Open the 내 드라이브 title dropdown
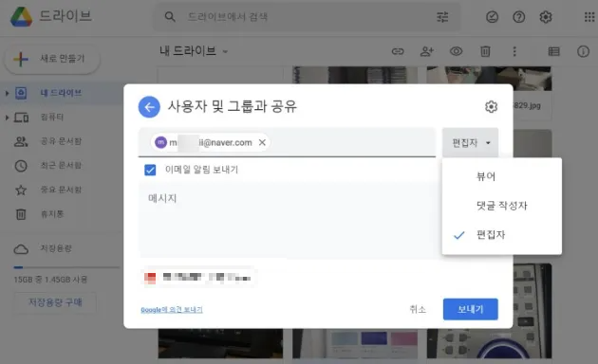The width and height of the screenshot is (598, 364). click(194, 51)
